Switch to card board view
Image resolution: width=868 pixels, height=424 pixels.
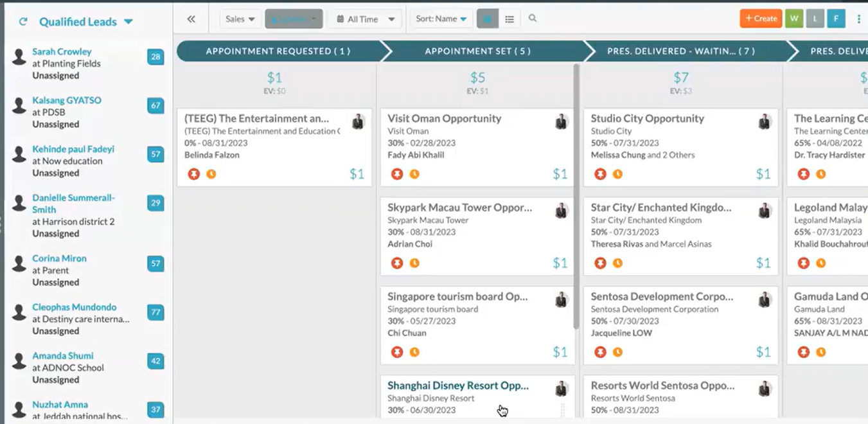(x=487, y=19)
